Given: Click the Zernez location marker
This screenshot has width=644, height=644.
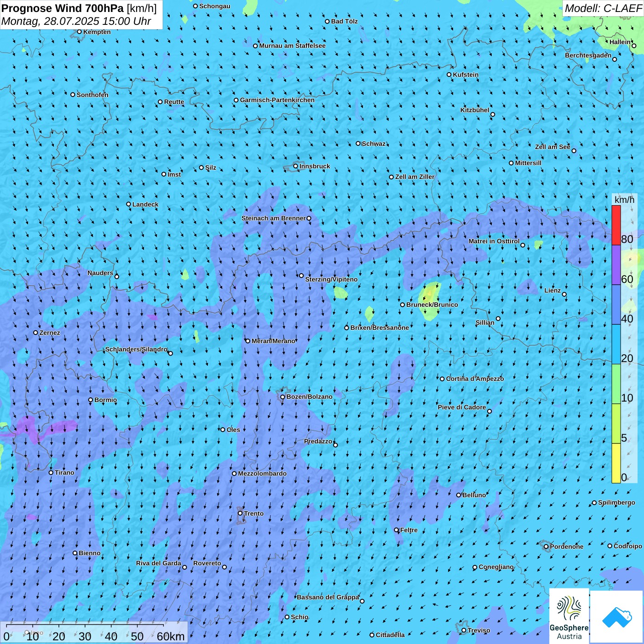Looking at the screenshot, I should [36, 333].
